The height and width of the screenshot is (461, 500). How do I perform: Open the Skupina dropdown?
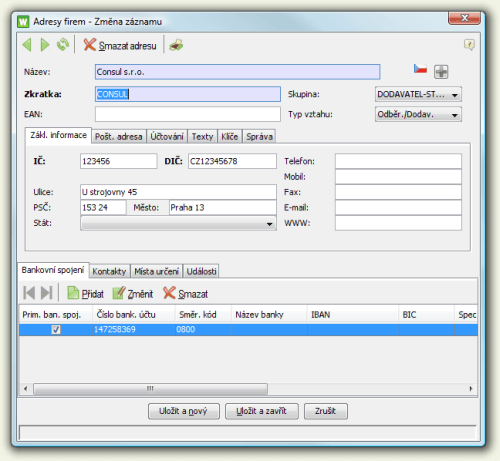point(418,94)
